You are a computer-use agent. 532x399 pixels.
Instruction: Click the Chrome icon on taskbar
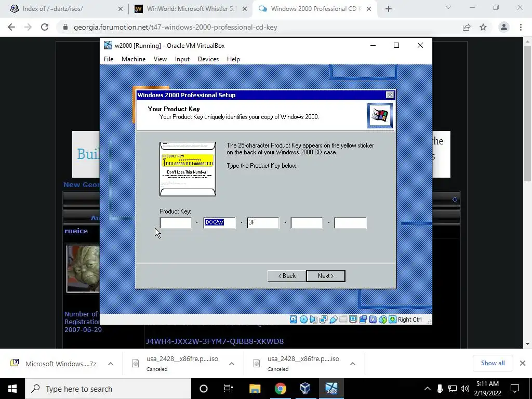[x=280, y=389]
